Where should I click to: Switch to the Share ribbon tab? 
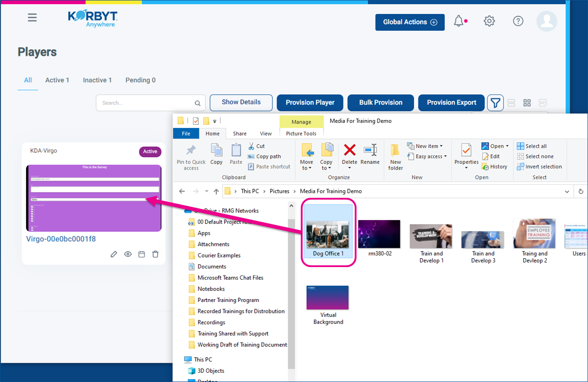240,134
